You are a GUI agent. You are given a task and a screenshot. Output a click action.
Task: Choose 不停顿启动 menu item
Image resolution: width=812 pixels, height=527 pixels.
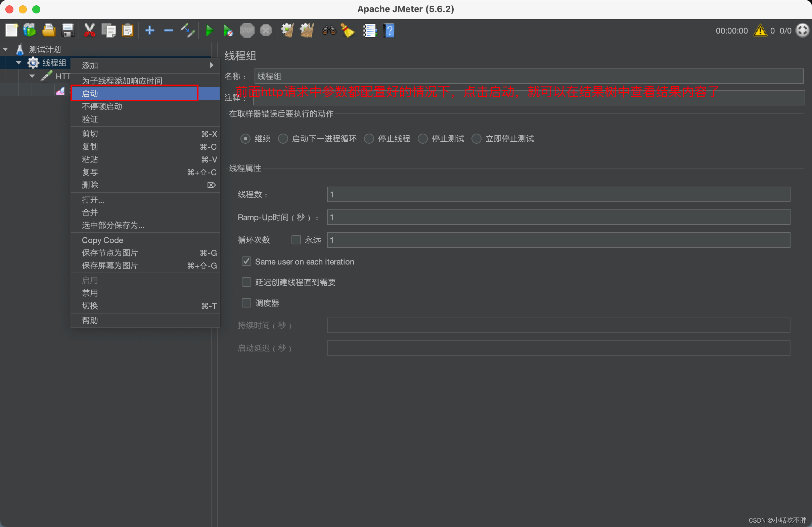(145, 106)
